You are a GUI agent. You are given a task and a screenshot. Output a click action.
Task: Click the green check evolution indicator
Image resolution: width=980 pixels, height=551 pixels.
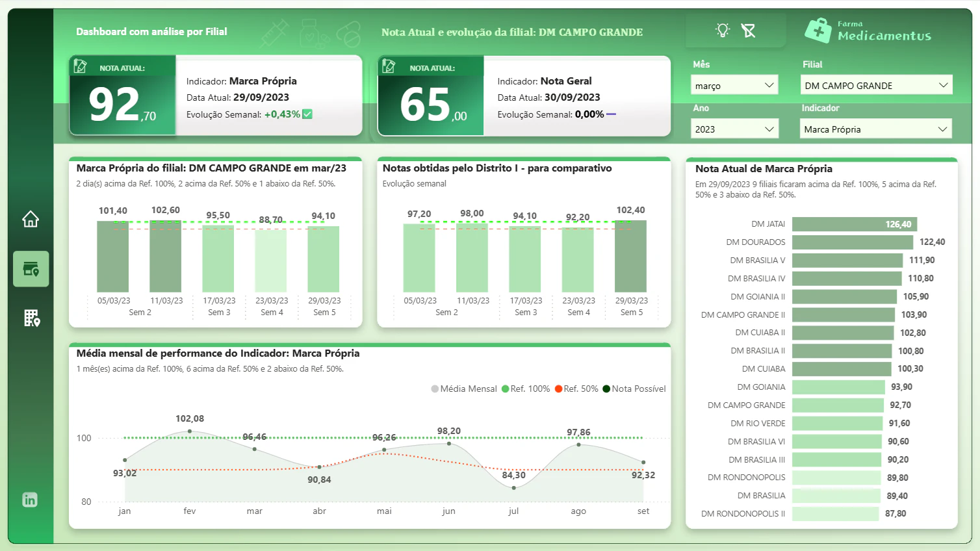point(307,114)
